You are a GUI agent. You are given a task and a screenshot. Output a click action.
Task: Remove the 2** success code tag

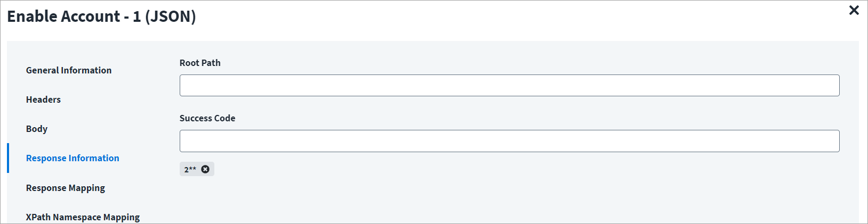(205, 169)
